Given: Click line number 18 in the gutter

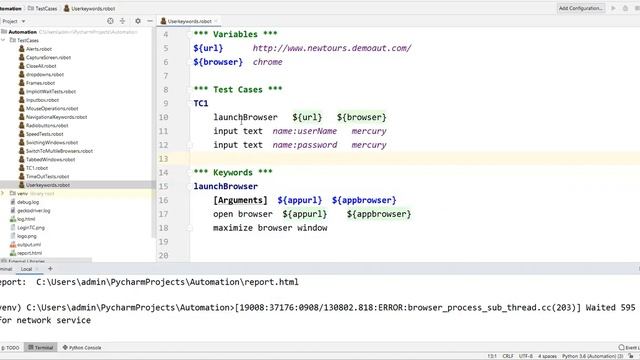Looking at the screenshot, I should (163, 228).
